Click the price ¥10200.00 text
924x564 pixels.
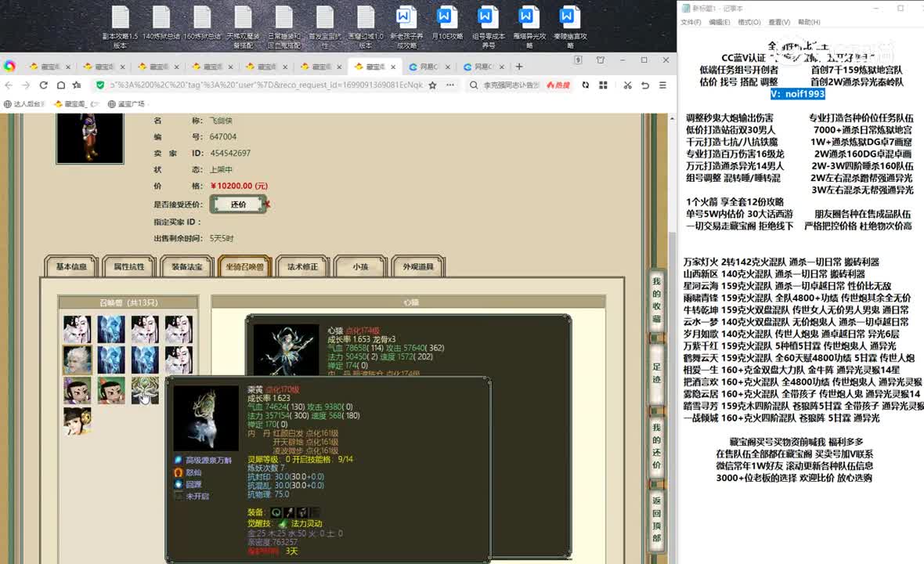pyautogui.click(x=240, y=186)
